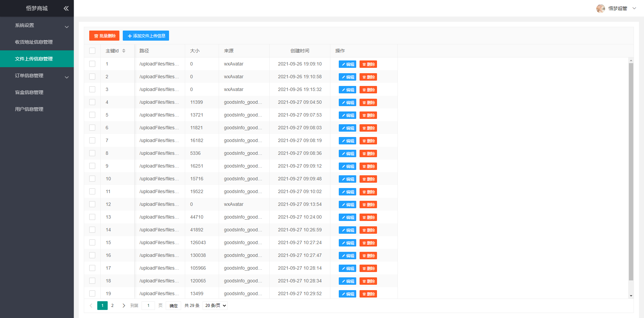
Task: Click the user avatar picture
Action: point(600,8)
